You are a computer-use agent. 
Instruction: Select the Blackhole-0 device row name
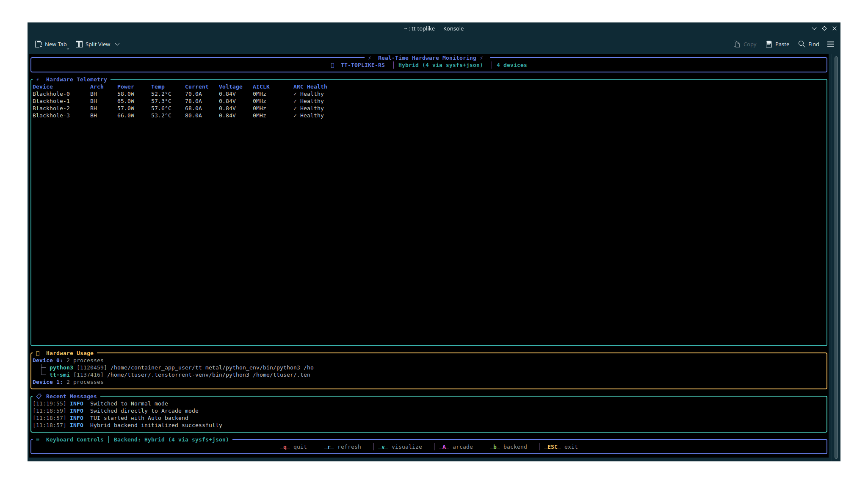coord(51,94)
